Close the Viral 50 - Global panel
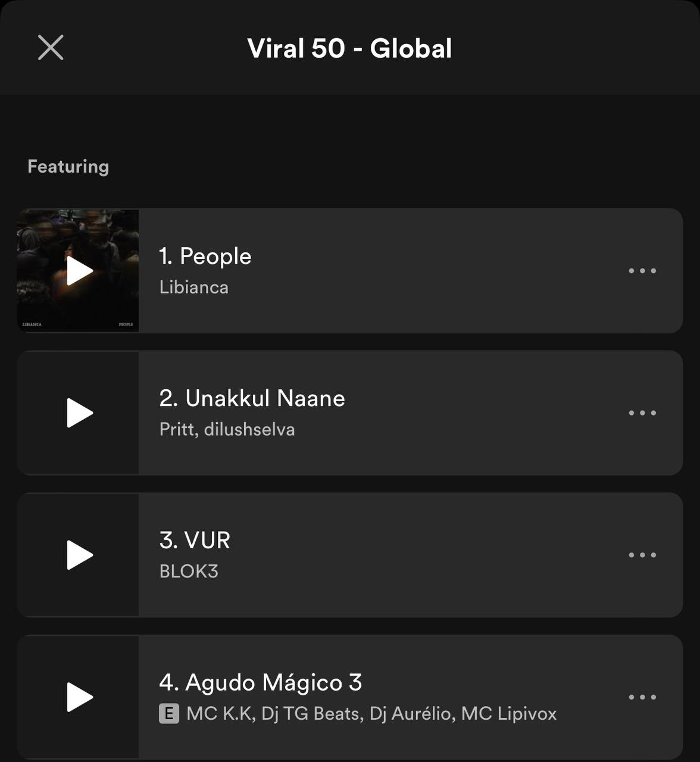 click(x=51, y=48)
